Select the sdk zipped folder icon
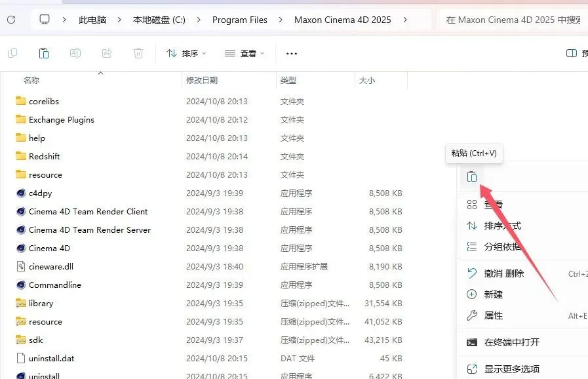588x379 pixels. coord(21,340)
